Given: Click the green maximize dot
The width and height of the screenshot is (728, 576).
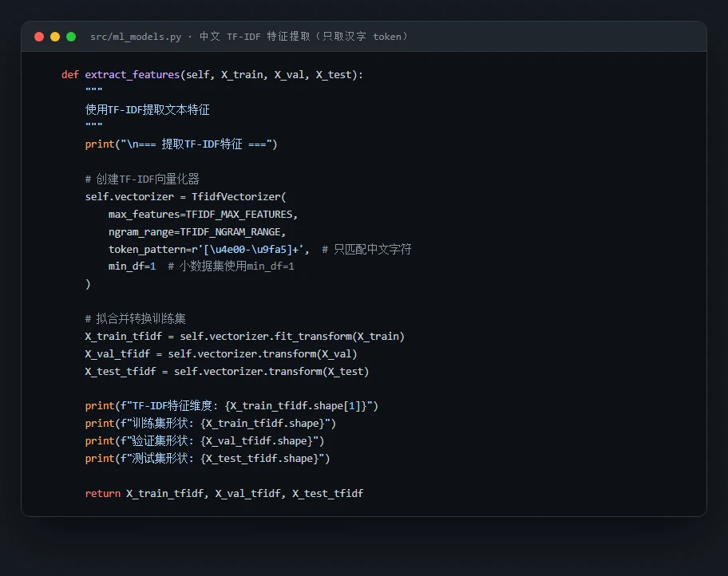Looking at the screenshot, I should point(71,37).
